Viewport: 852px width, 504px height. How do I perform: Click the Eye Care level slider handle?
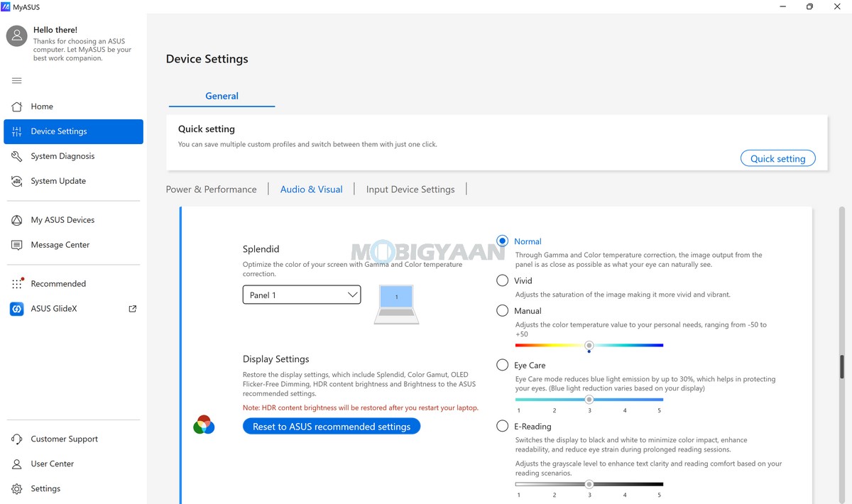pyautogui.click(x=589, y=400)
